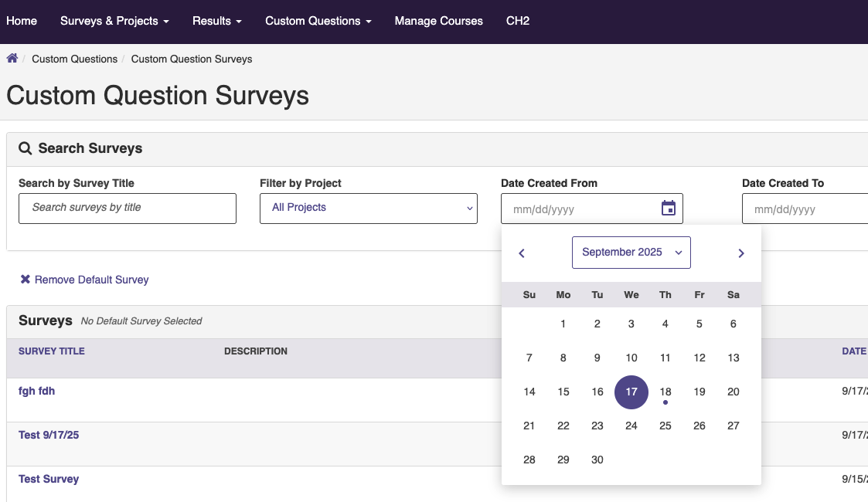Screen dimensions: 868x502
Task: Choose September 24 in the calendar
Action: point(631,426)
